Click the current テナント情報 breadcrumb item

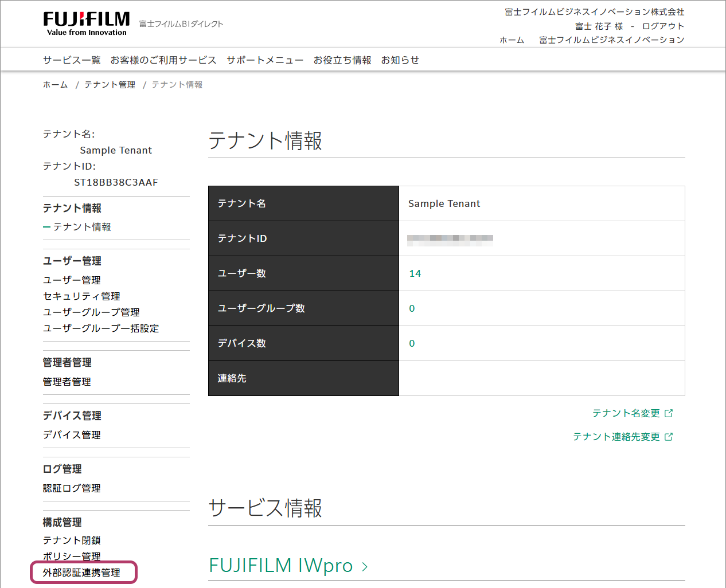177,85
